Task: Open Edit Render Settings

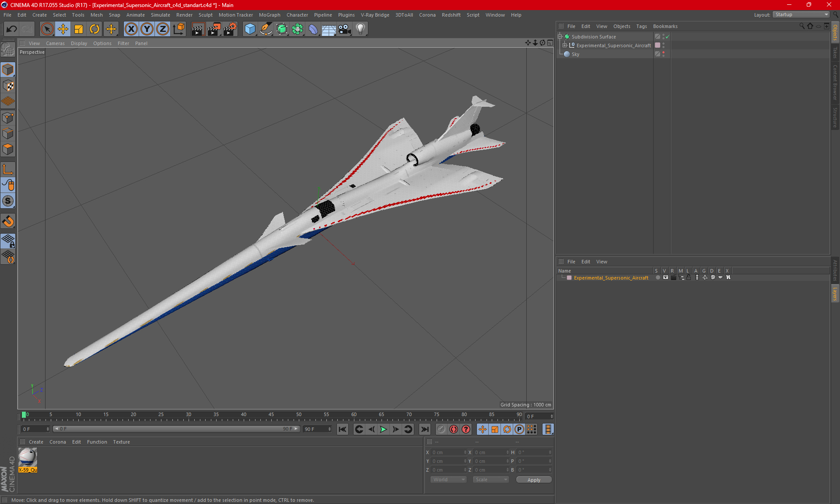Action: [x=230, y=29]
